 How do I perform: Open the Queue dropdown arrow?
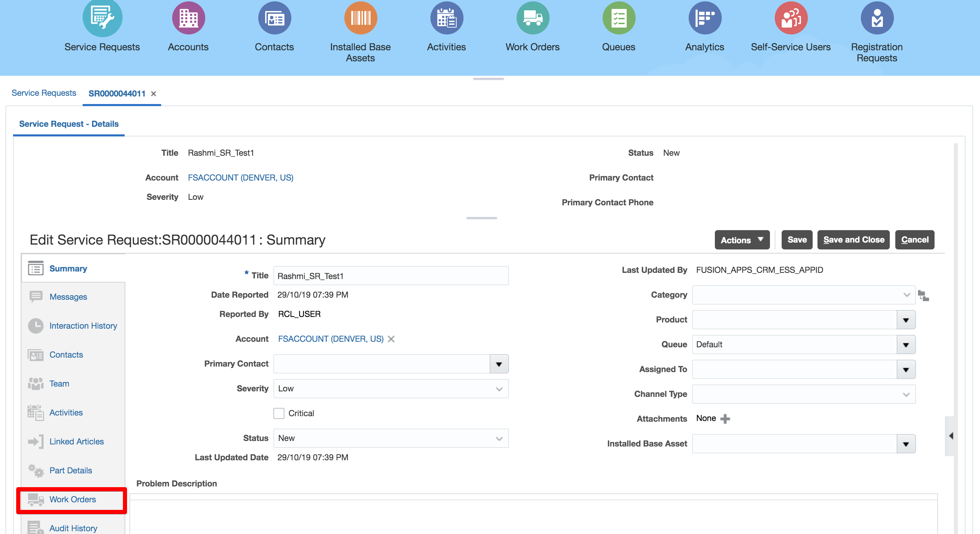[x=906, y=345]
